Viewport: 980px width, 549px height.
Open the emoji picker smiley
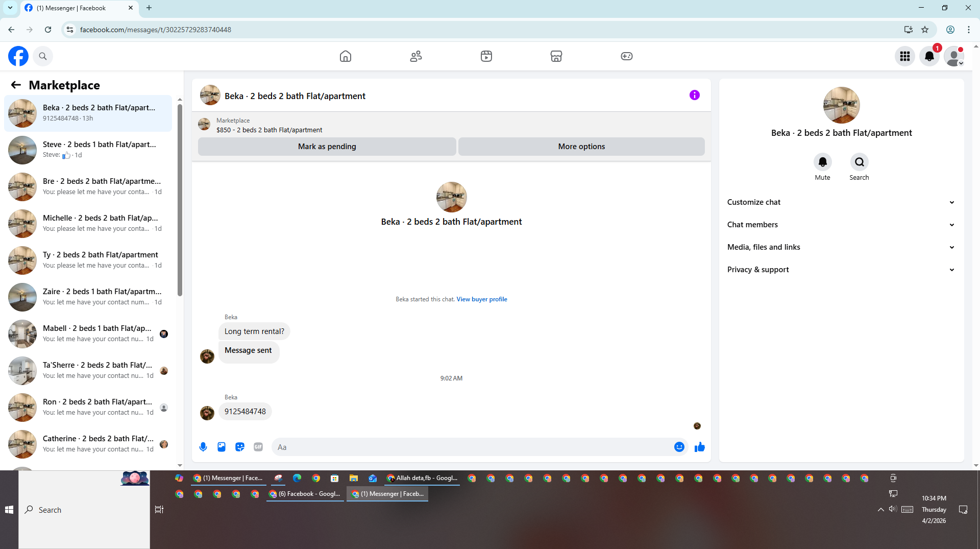point(679,447)
